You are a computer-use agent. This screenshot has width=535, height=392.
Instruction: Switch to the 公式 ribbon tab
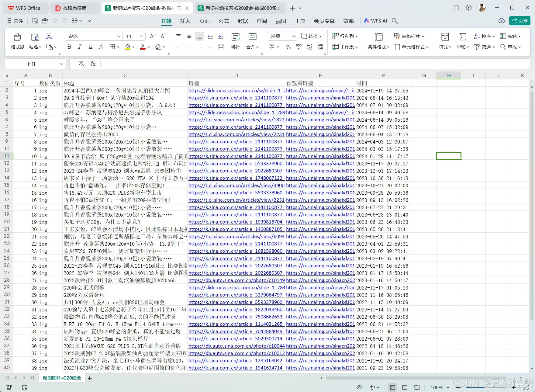(x=223, y=21)
